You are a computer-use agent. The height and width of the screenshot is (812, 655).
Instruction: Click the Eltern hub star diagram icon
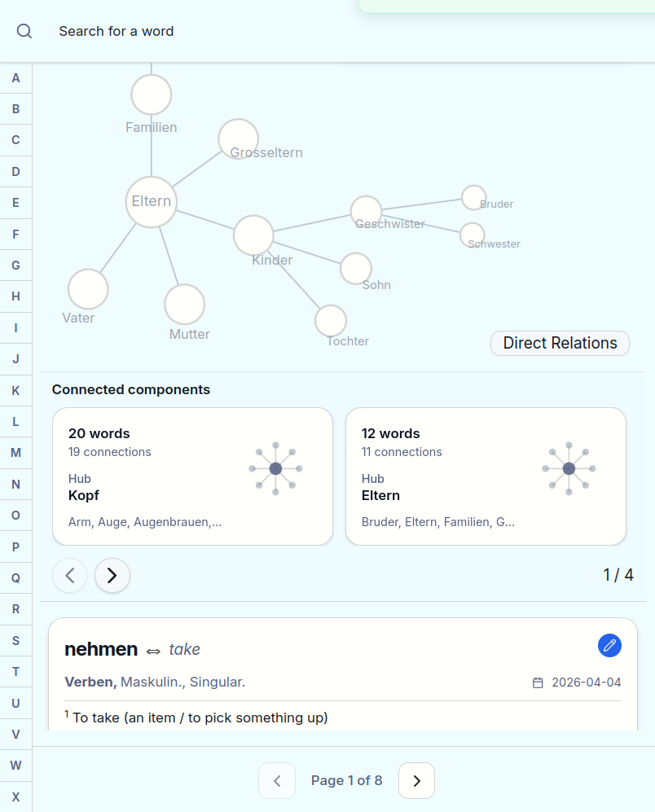click(569, 468)
